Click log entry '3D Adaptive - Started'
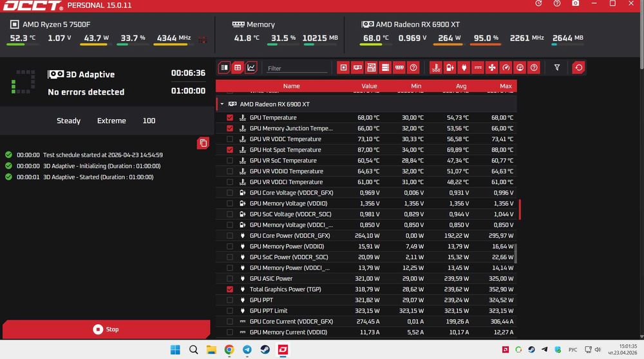This screenshot has width=644, height=359. coord(98,177)
